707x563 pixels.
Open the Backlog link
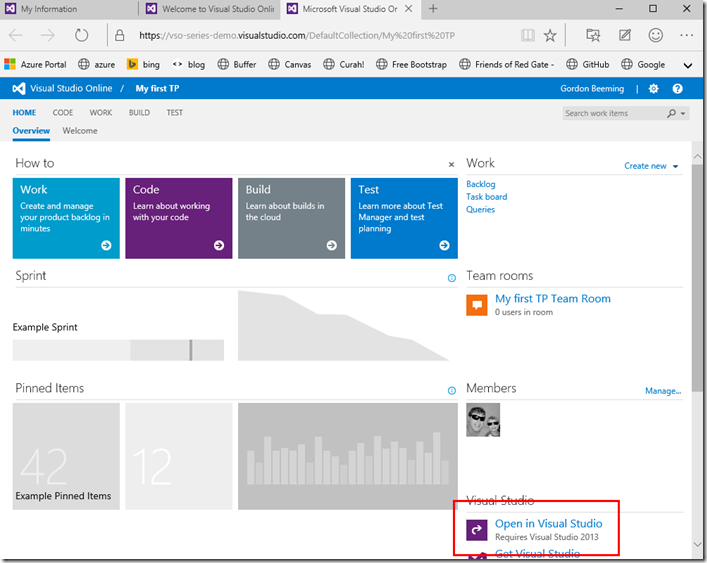481,184
